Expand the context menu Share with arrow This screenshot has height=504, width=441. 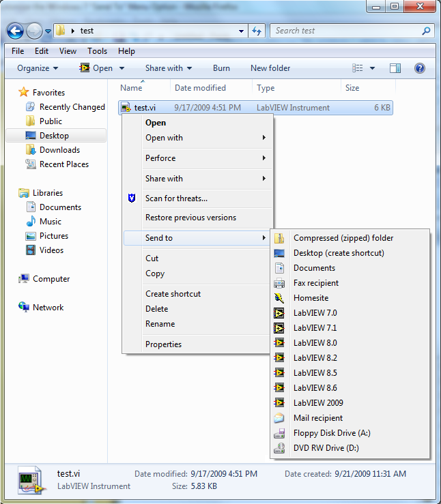[x=264, y=178]
